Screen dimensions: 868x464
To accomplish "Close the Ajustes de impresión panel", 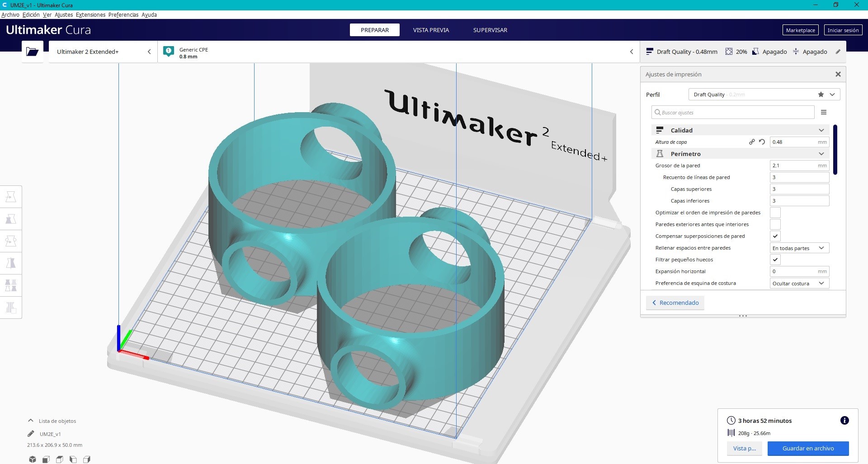I will coord(838,74).
